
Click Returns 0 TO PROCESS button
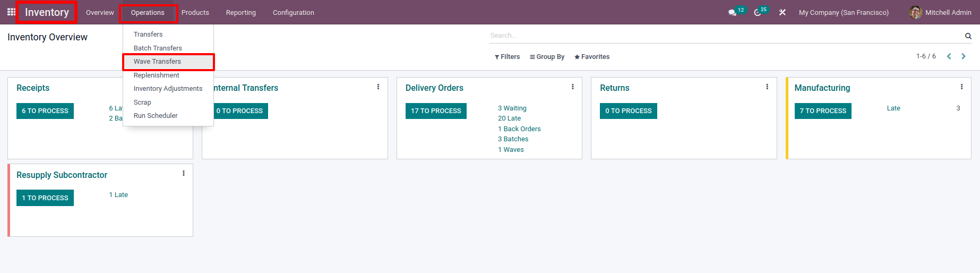(x=629, y=111)
